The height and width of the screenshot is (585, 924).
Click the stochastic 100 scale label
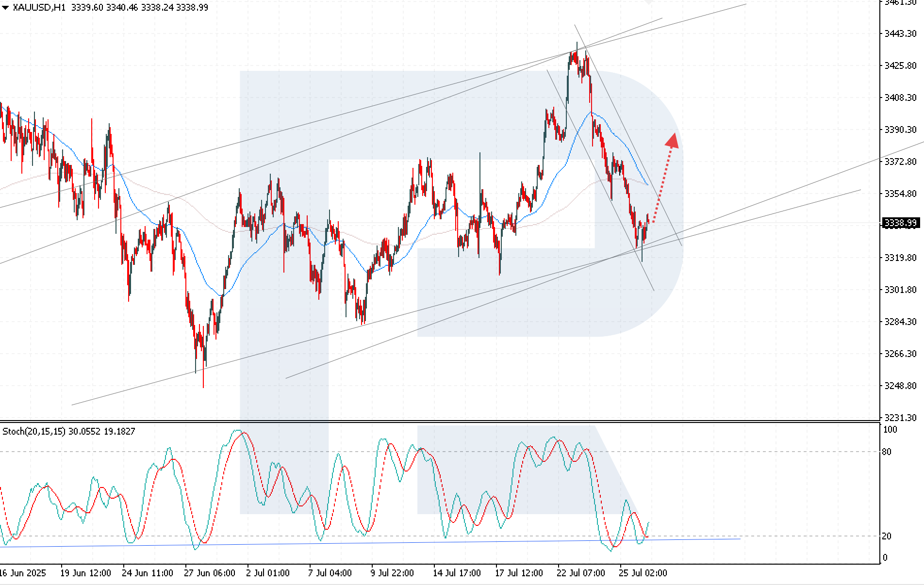(890, 430)
